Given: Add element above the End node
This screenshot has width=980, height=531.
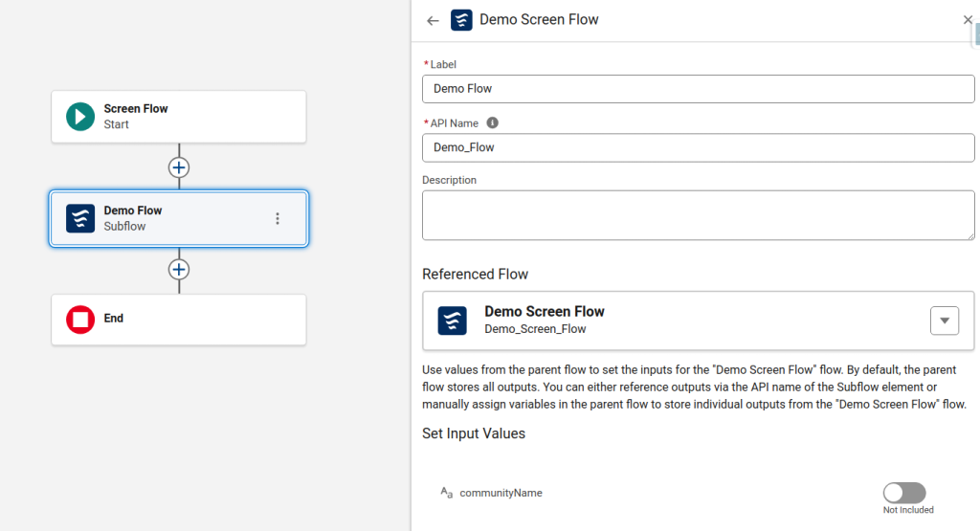Looking at the screenshot, I should coord(179,269).
